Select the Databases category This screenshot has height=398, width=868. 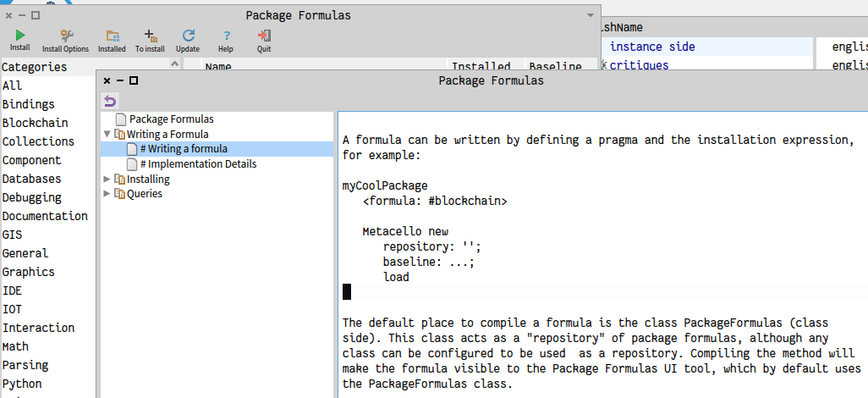32,179
